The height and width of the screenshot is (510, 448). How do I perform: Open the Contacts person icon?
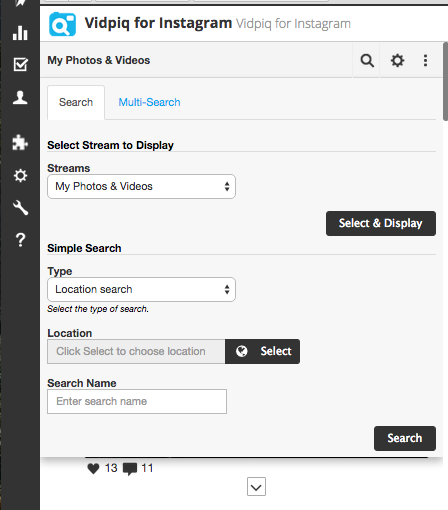point(20,97)
